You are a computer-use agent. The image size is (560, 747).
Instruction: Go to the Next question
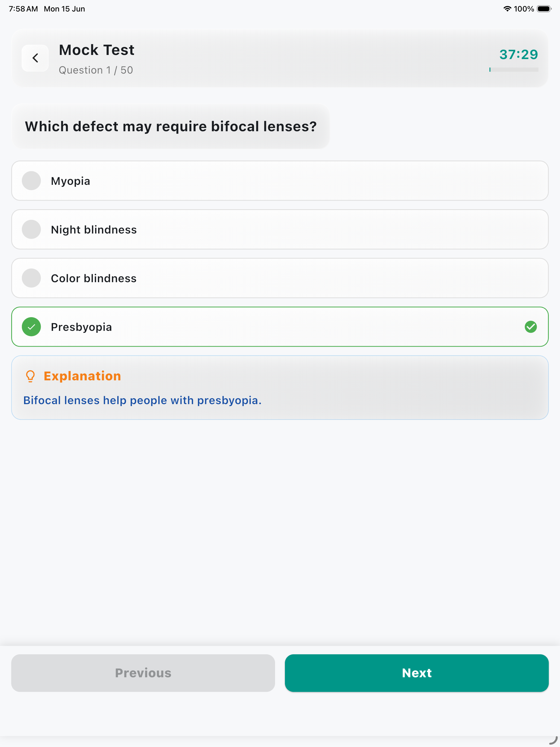click(x=416, y=673)
